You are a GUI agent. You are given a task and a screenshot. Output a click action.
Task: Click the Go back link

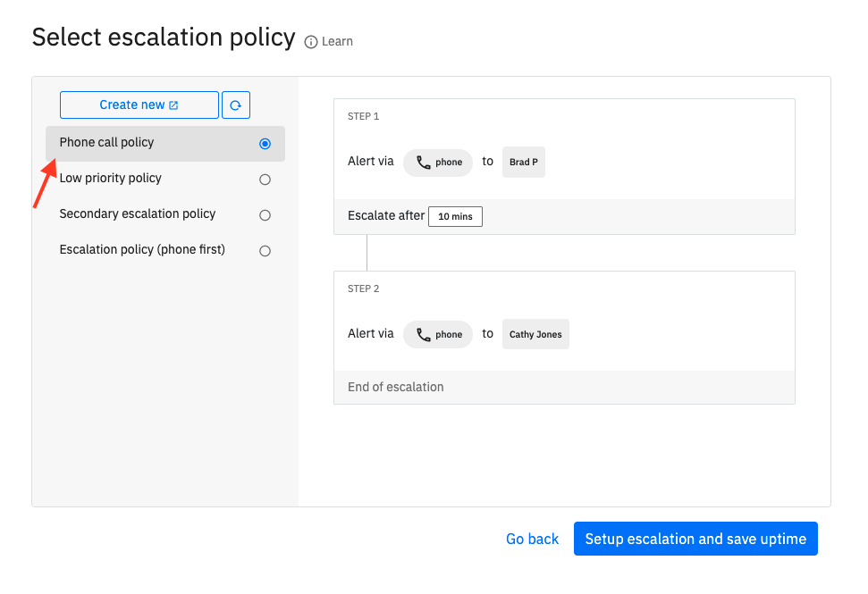point(532,539)
